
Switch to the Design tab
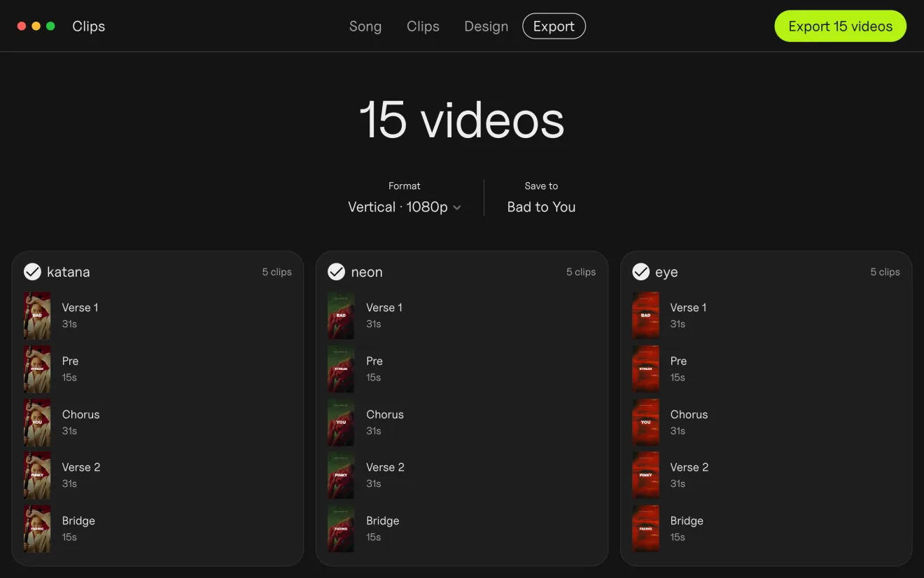(x=486, y=27)
